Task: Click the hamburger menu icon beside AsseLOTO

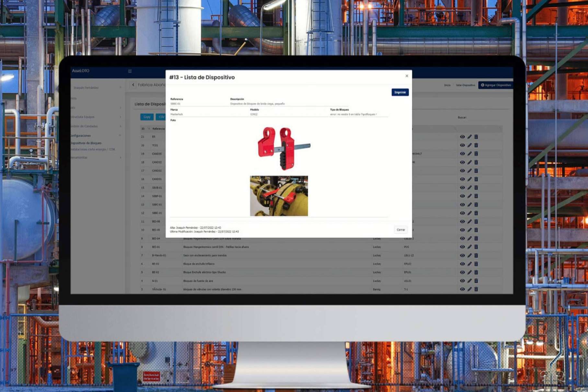Action: coord(130,71)
